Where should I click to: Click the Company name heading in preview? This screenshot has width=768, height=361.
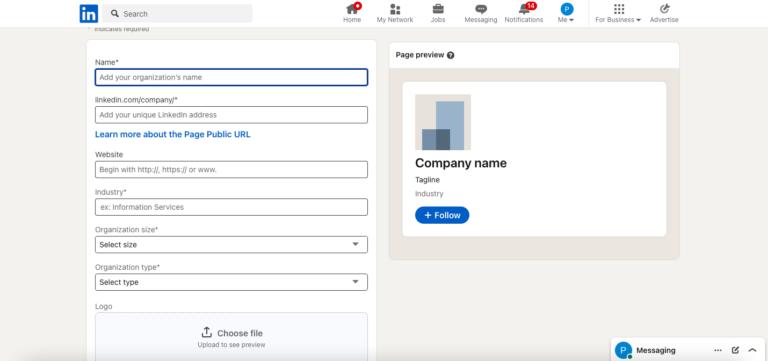pos(461,163)
